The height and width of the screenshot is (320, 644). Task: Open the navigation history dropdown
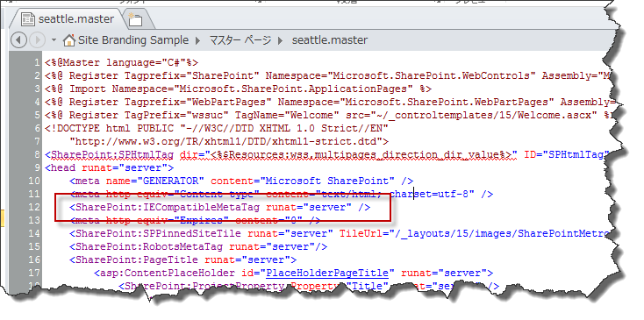pos(54,40)
